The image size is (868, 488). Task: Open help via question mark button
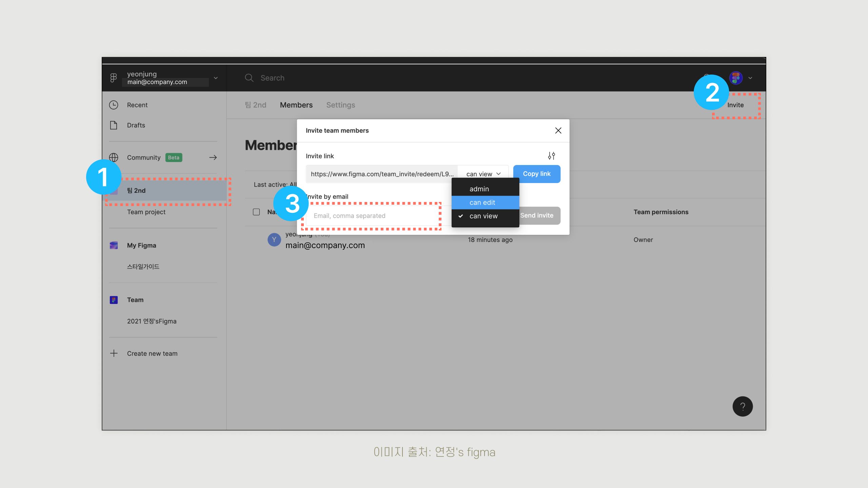pyautogui.click(x=743, y=406)
